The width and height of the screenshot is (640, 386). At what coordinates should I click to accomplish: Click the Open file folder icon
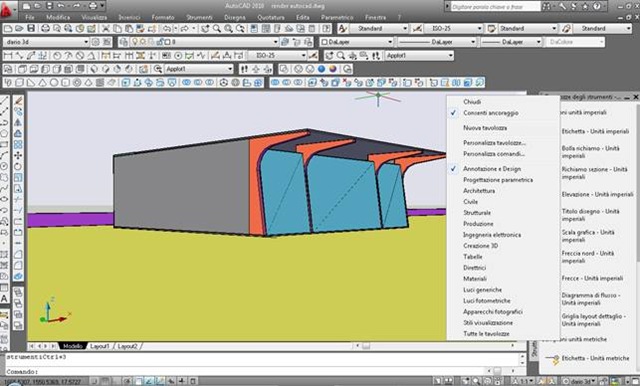point(19,29)
